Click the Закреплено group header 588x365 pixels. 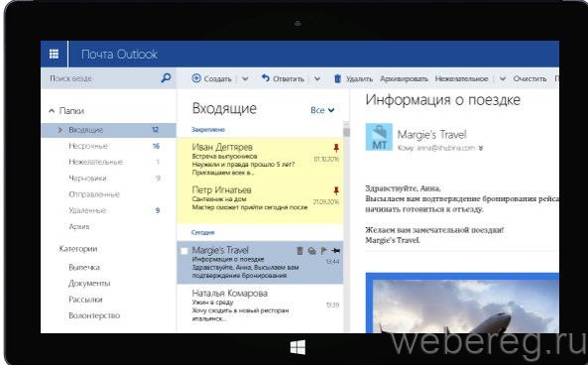point(208,129)
